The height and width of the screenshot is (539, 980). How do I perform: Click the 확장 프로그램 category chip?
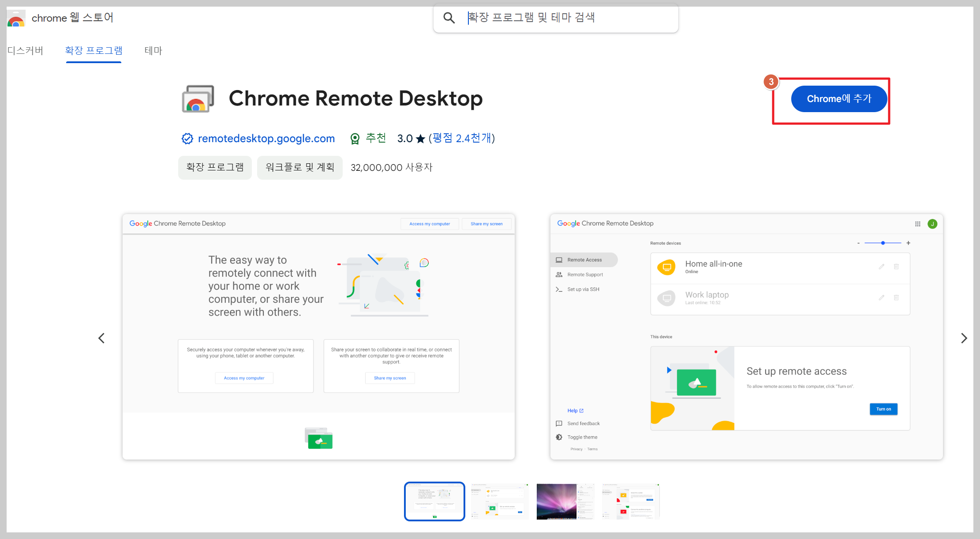pyautogui.click(x=215, y=167)
